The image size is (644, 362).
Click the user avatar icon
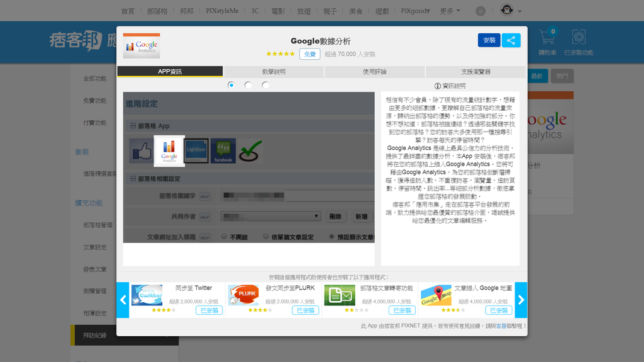(506, 10)
